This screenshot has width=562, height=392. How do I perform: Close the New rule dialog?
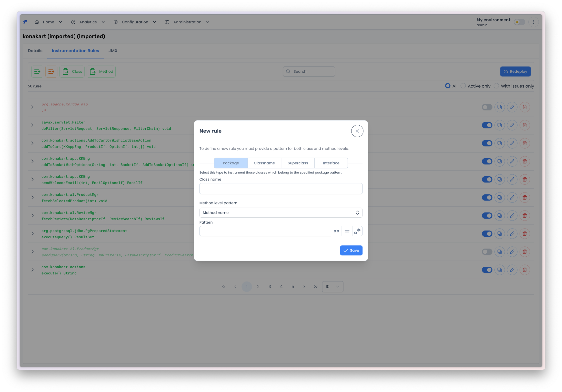tap(357, 131)
